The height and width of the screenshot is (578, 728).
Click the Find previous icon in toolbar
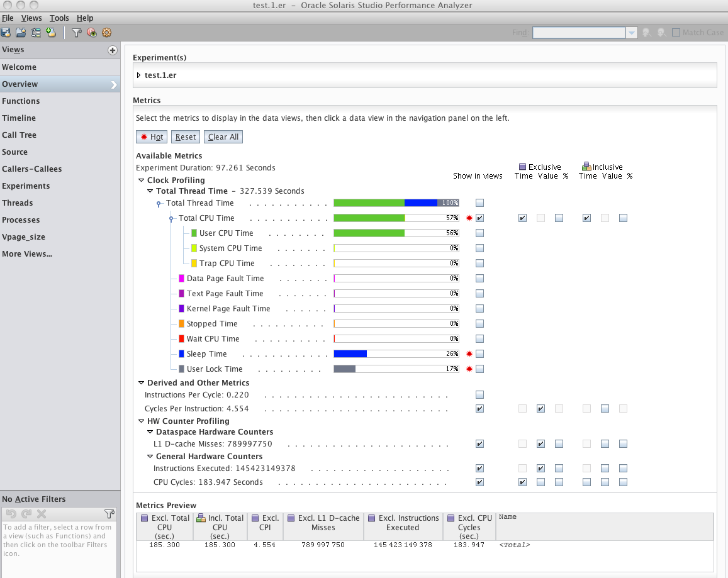point(646,33)
